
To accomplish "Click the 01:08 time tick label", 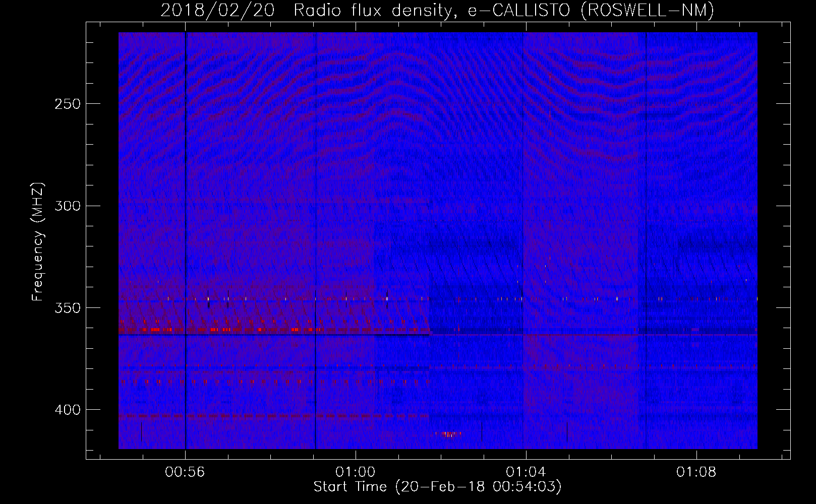I will click(x=696, y=472).
